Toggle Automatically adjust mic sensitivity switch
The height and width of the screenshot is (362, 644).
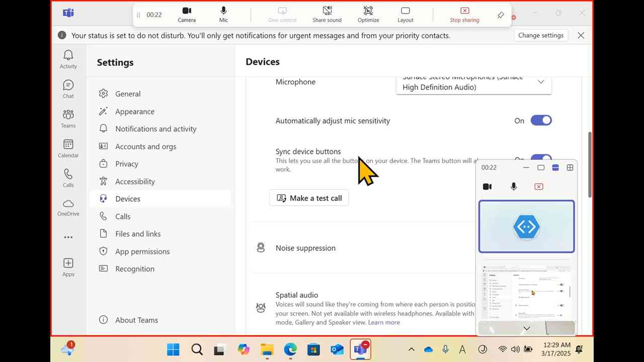click(x=541, y=120)
